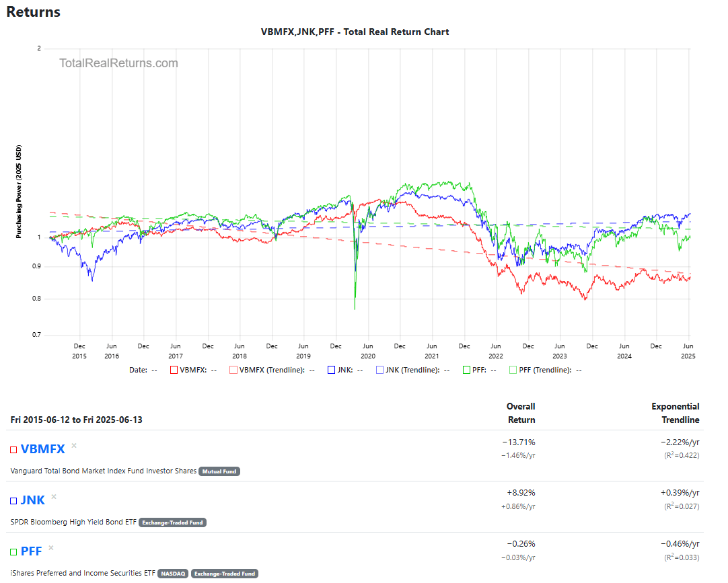
Task: Click the Exchange-Traded Fund badge under JNK
Action: (172, 522)
